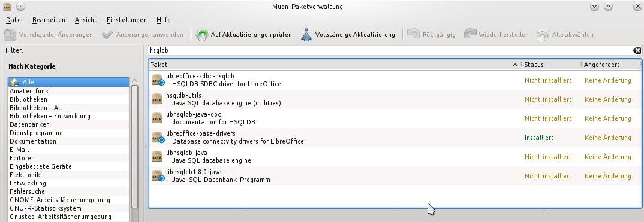This screenshot has height=222, width=644.
Task: Select the Eingebettete Geräte category
Action: tap(68, 166)
